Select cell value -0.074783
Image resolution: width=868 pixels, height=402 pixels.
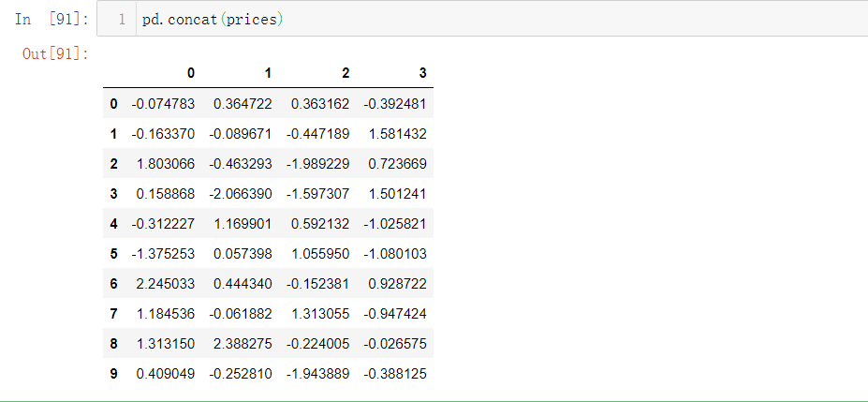pyautogui.click(x=163, y=103)
